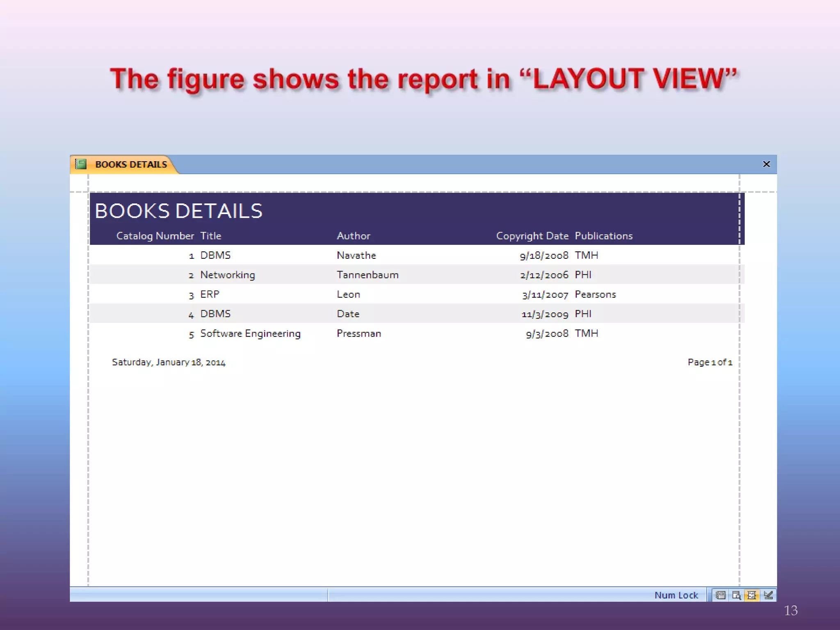
Task: Click the Saturday, January 18, 2014 date footer
Action: [169, 362]
